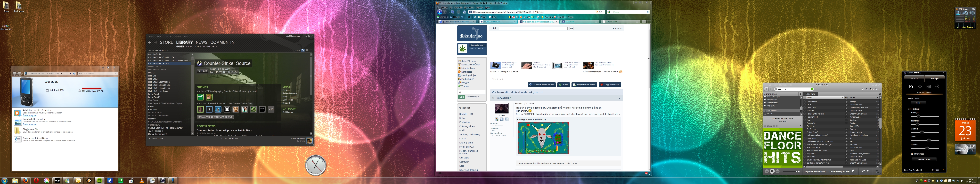Click Spotify play/pause button
The width and height of the screenshot is (980, 184).
coord(772,171)
